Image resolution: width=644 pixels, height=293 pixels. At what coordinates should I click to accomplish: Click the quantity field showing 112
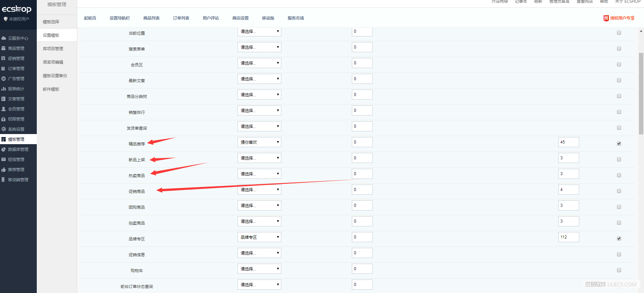pyautogui.click(x=569, y=237)
